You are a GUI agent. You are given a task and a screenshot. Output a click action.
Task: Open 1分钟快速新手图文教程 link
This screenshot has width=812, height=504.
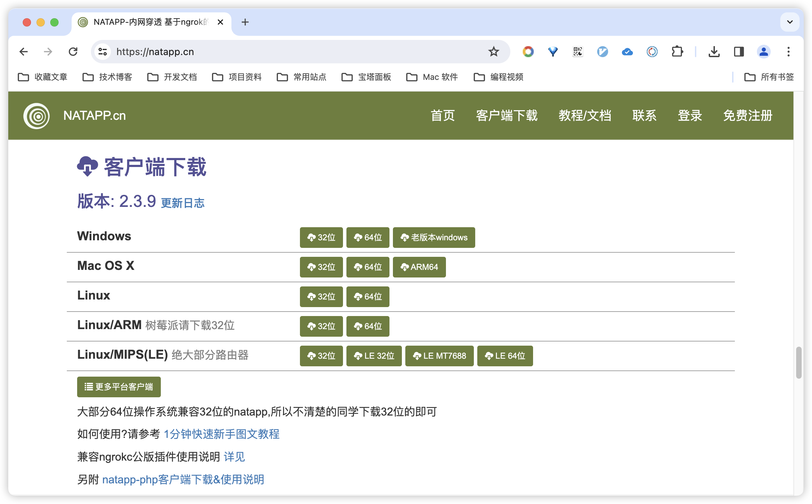[x=221, y=434]
